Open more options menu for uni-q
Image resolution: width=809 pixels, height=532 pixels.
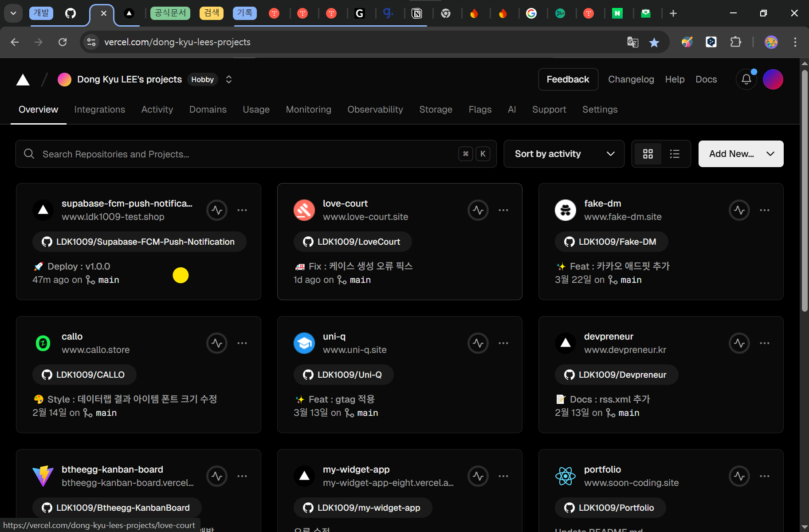pos(503,343)
